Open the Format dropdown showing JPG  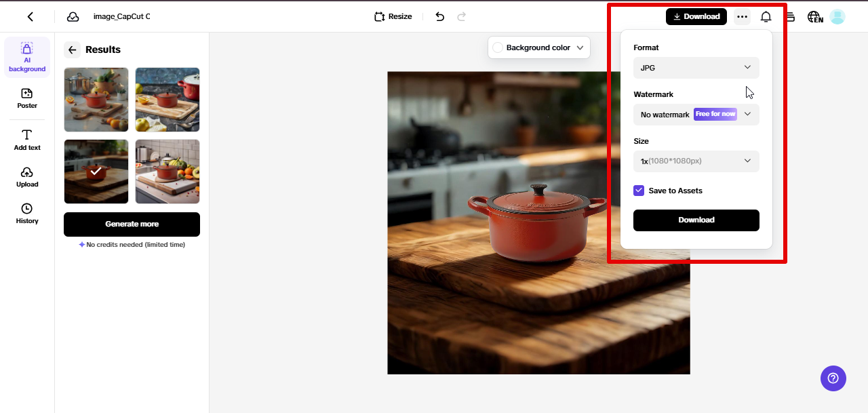pyautogui.click(x=696, y=67)
